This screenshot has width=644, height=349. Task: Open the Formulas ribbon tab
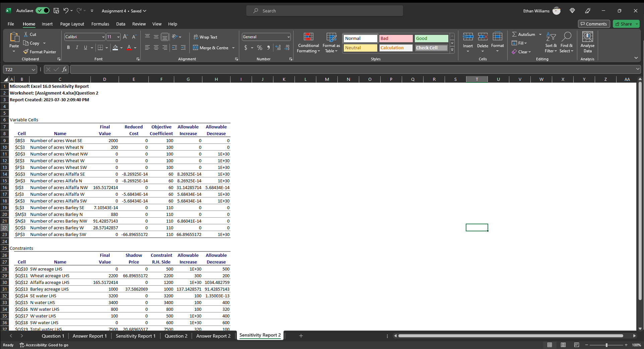pos(100,24)
